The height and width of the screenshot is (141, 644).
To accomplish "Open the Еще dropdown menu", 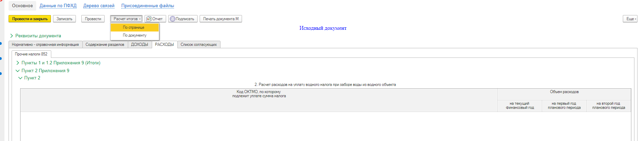I will pos(630,19).
